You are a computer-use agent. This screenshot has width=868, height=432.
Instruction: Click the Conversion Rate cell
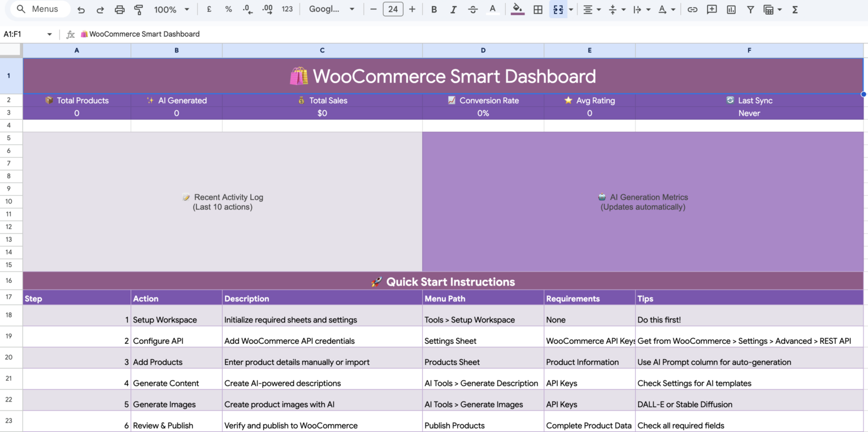pos(483,101)
